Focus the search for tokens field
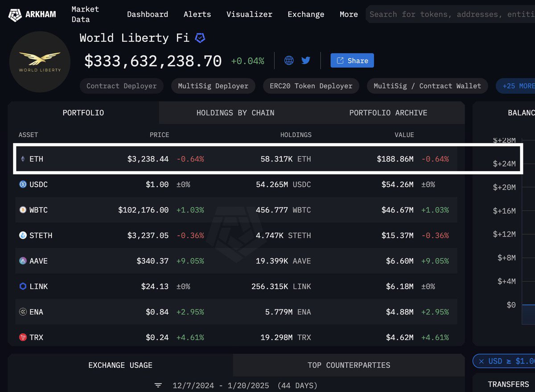Screen dimensions: 535x392 (450, 14)
